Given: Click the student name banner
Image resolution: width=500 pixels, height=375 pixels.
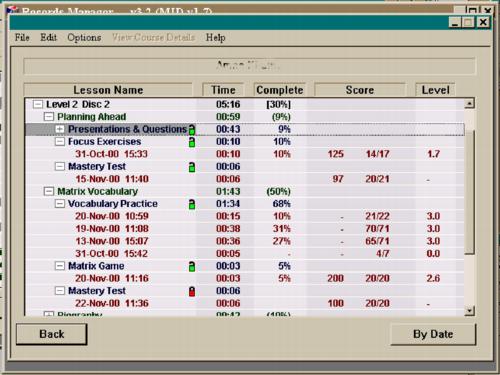Looking at the screenshot, I should coord(249,66).
